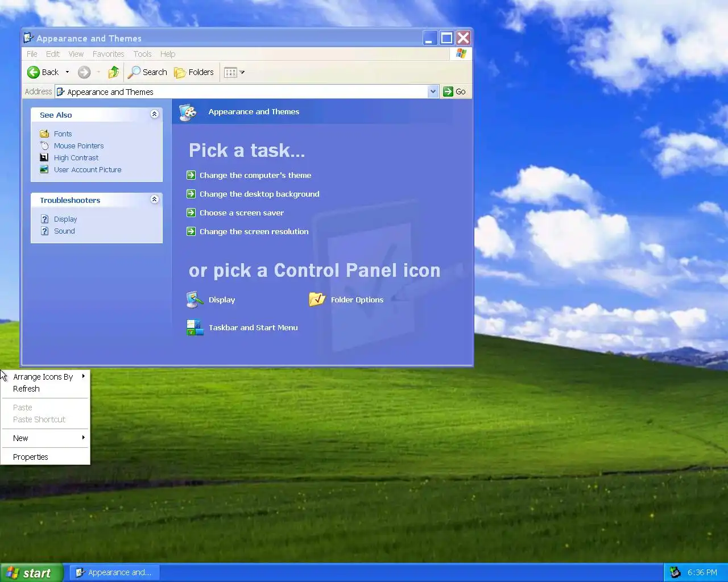
Task: Open the File menu
Action: coord(32,54)
